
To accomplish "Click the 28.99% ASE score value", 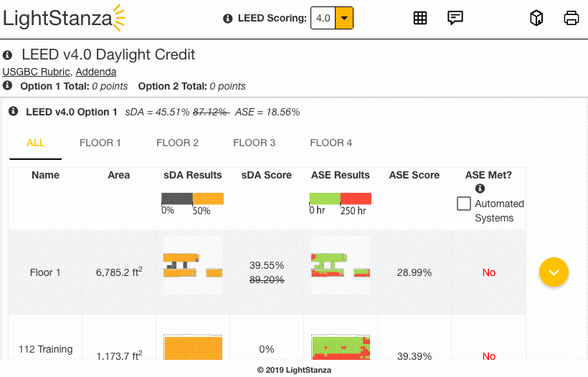I will 414,272.
